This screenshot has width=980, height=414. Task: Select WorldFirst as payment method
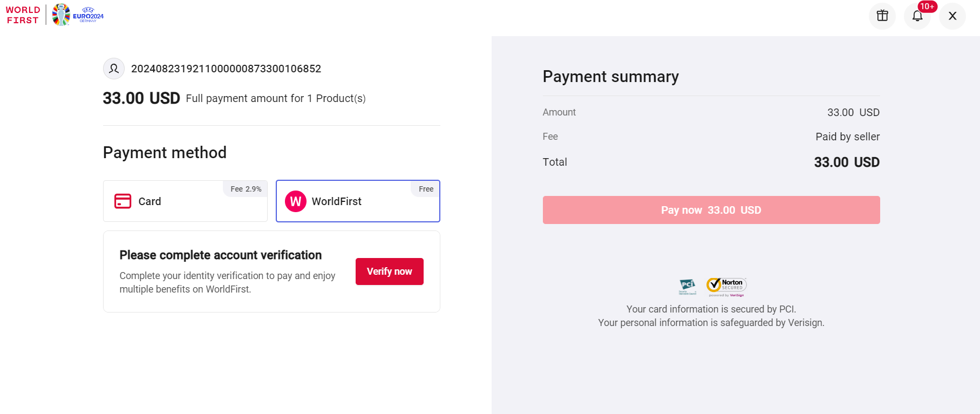pos(358,201)
